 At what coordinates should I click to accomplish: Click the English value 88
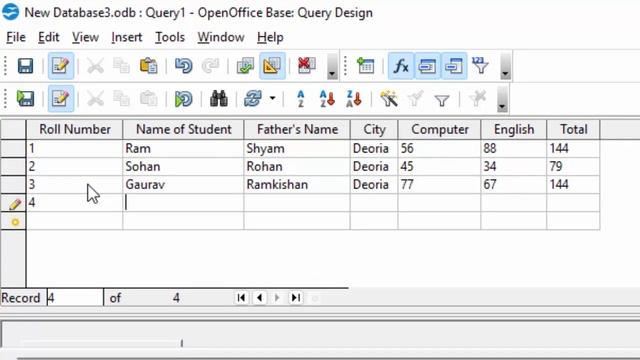[514, 148]
